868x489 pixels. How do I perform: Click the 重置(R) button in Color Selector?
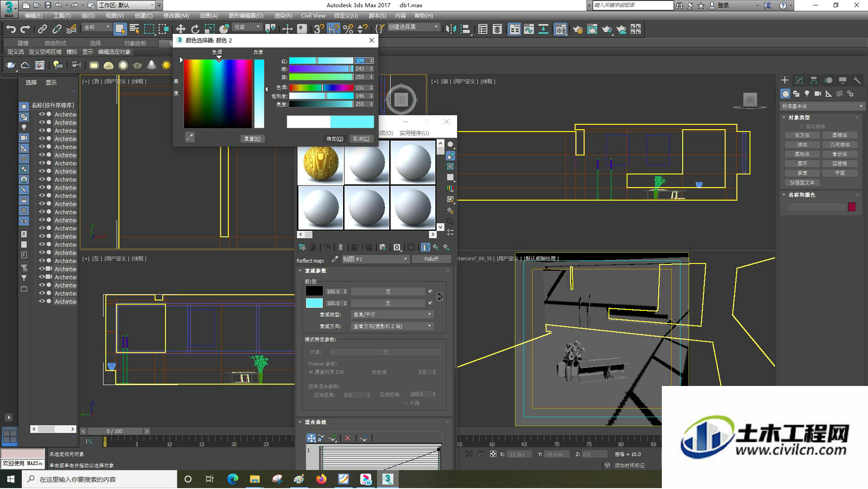[252, 139]
